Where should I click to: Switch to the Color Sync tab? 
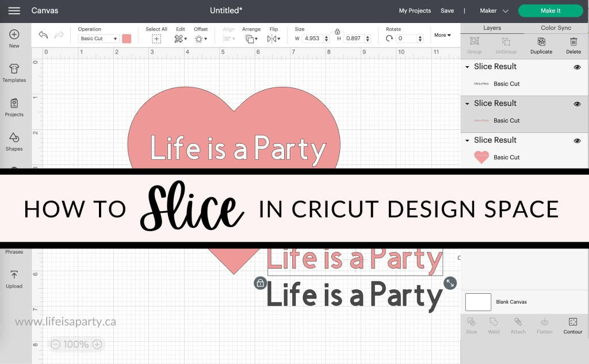click(x=555, y=28)
